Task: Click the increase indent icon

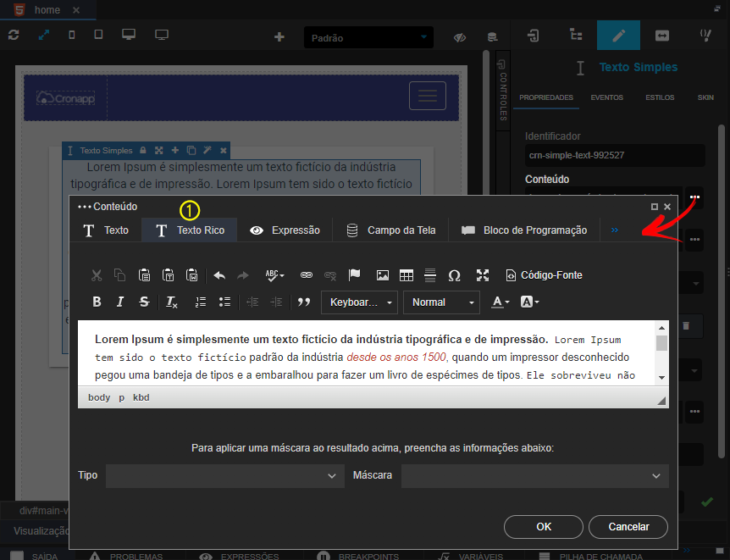Action: (277, 302)
